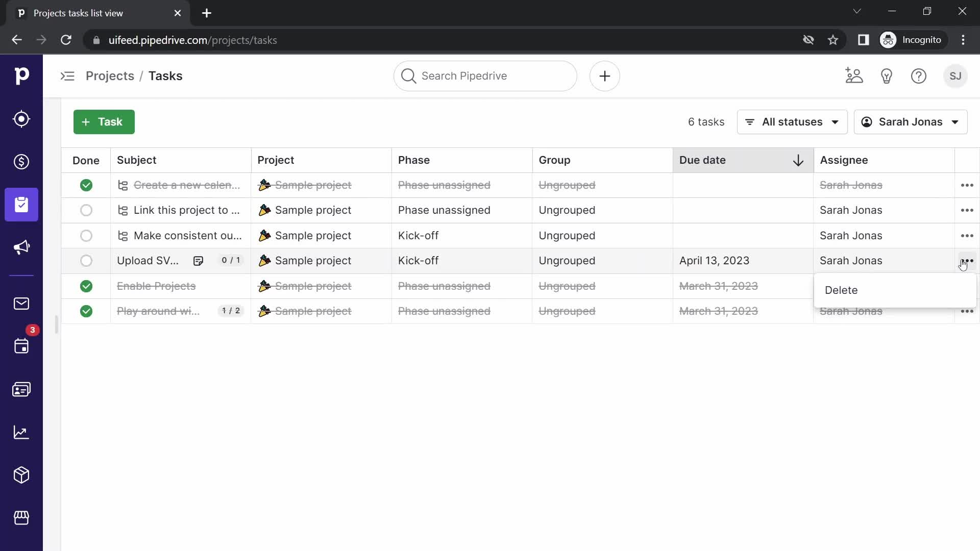980x551 pixels.
Task: Open Sample project link in Make consistent row
Action: coord(313,236)
